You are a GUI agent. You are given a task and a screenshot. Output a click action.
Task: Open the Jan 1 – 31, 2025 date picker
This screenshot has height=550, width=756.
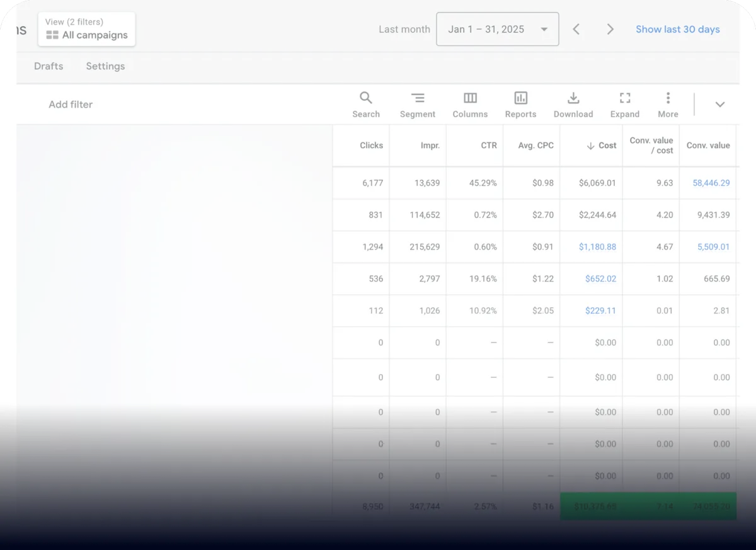point(497,29)
